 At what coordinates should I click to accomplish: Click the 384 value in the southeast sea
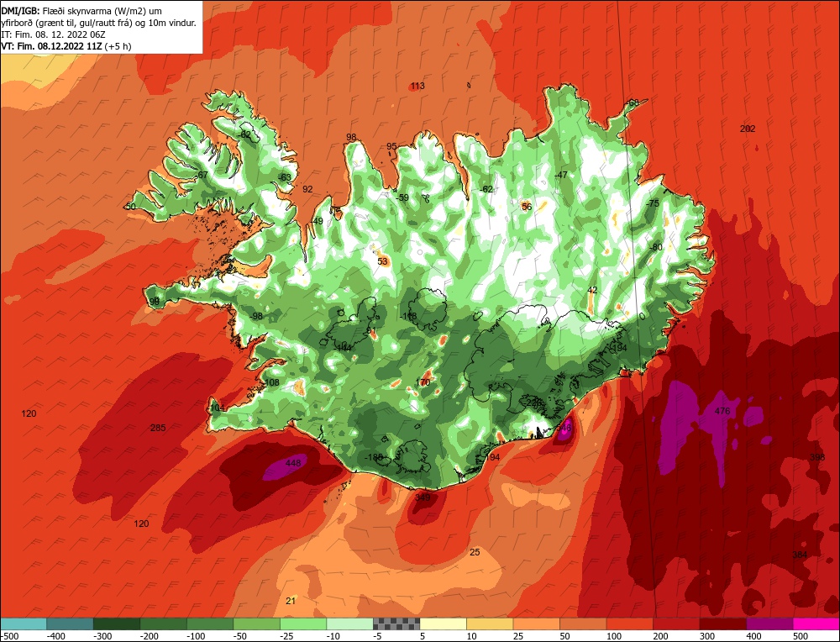[800, 555]
